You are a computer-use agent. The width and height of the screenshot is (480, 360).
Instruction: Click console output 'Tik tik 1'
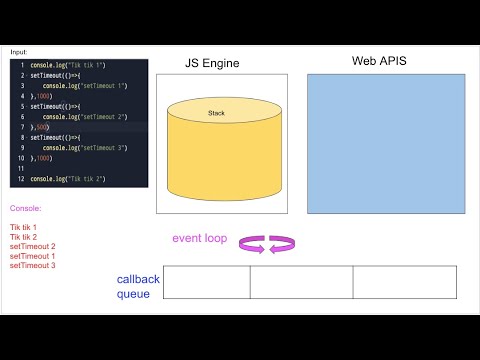pyautogui.click(x=23, y=227)
